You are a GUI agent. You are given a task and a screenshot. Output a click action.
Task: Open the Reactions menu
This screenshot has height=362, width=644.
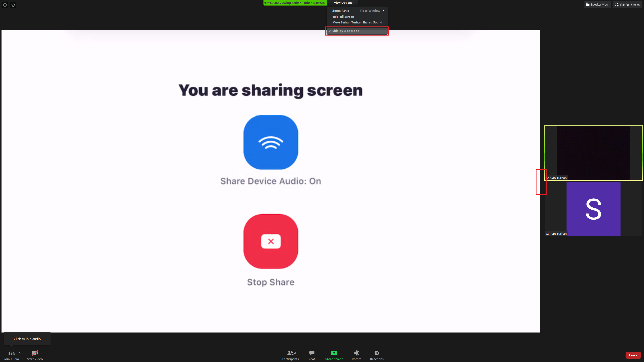[377, 355]
